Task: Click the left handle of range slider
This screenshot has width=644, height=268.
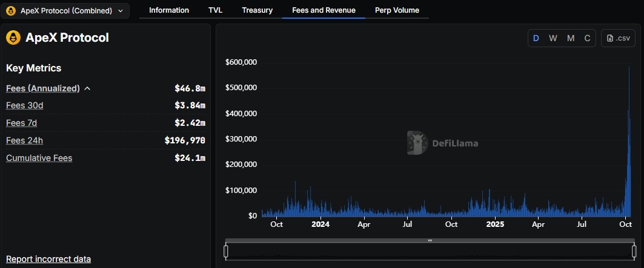Action: tap(226, 251)
